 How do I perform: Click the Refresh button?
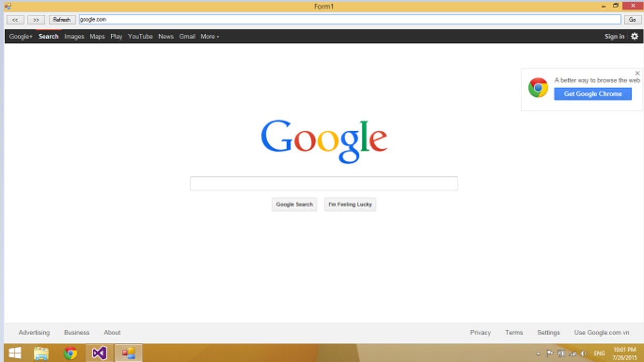click(62, 20)
